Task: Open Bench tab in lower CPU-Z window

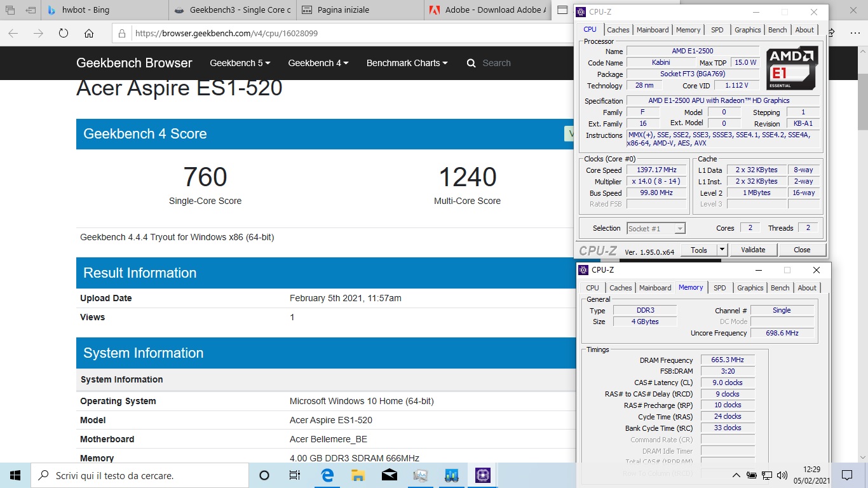Action: click(780, 288)
